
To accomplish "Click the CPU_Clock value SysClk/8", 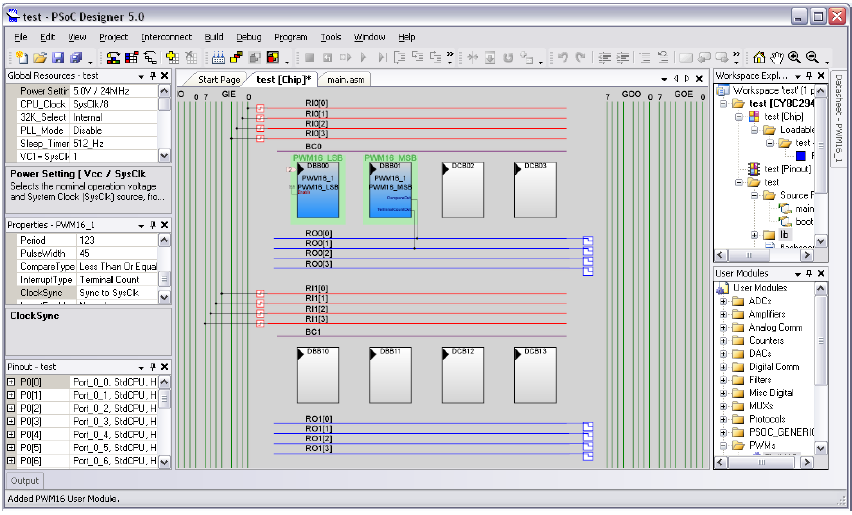I will [x=114, y=104].
